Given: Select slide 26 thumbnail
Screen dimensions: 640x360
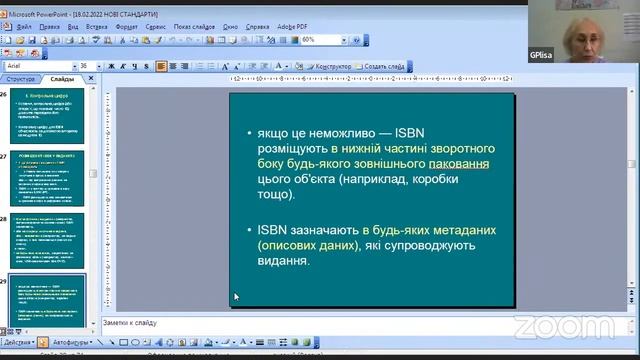Looking at the screenshot, I should [x=47, y=116].
